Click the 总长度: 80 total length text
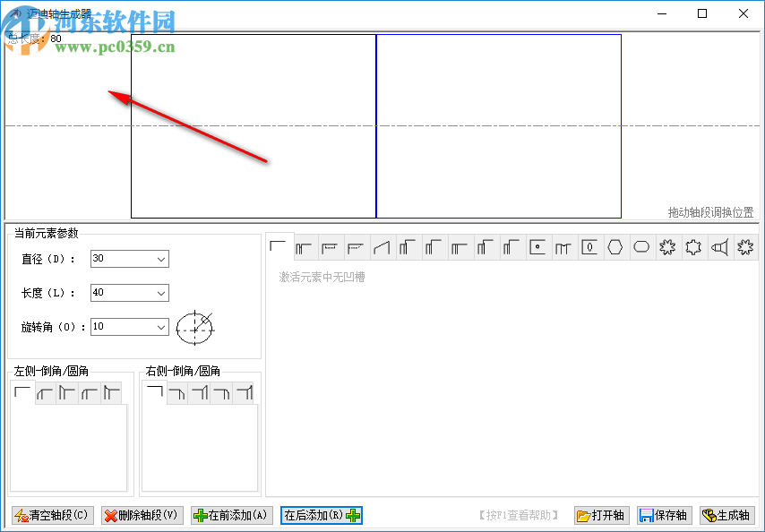The image size is (765, 532). (35, 39)
